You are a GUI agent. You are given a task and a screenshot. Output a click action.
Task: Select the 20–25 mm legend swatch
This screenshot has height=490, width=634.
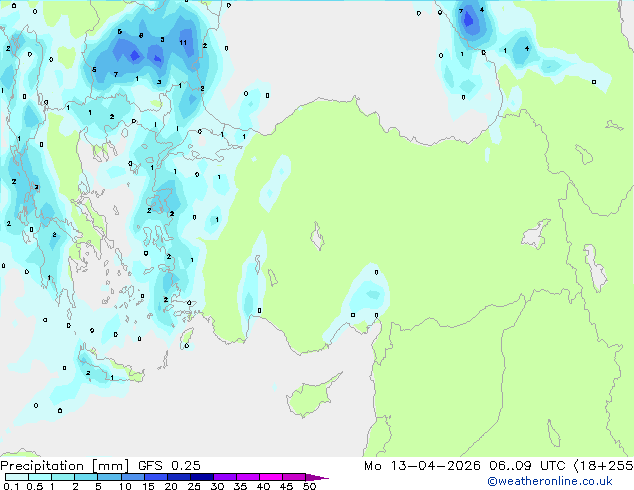click(x=178, y=477)
